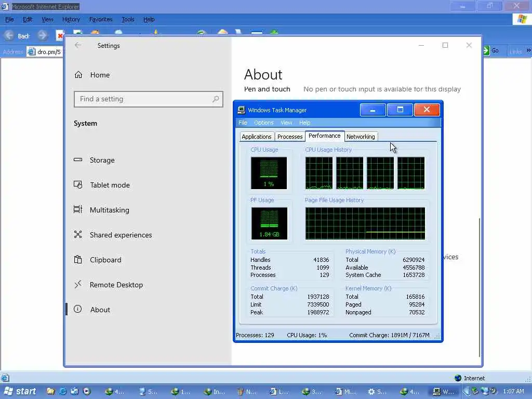Launch Internet Explorer from Quick Launch

[x=62, y=392]
